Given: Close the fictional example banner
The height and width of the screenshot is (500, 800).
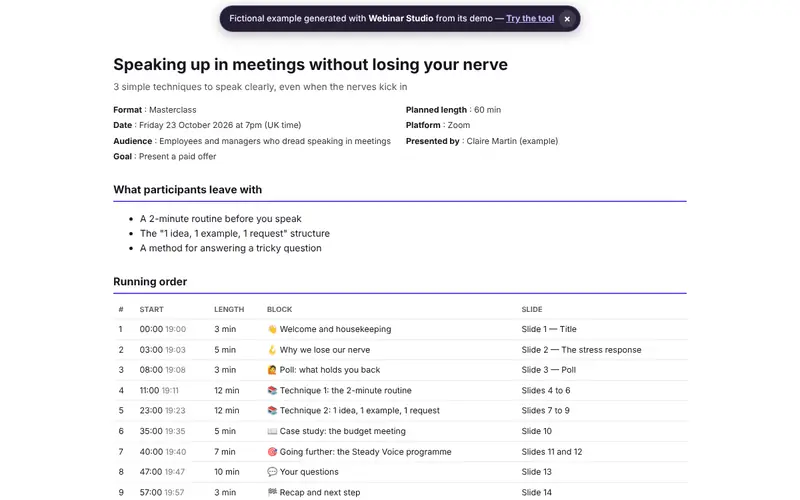Looking at the screenshot, I should (x=567, y=19).
